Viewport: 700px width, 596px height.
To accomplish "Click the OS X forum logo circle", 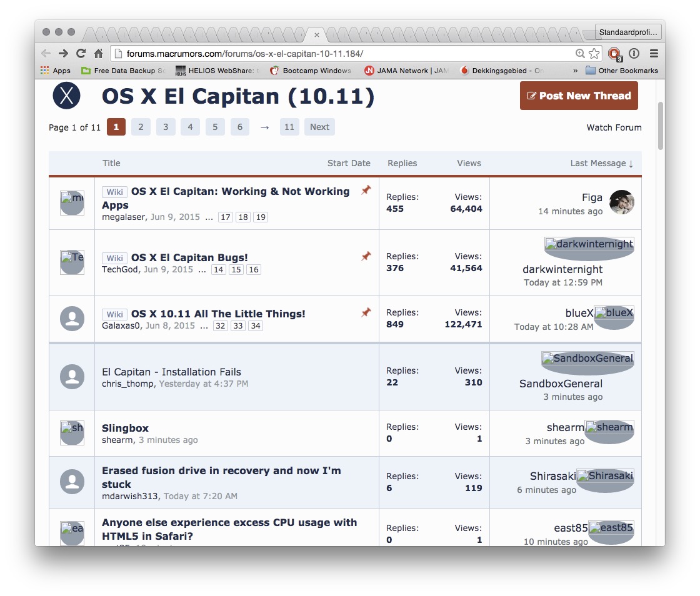I will point(66,96).
